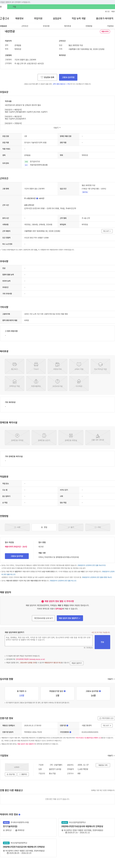Screen dimensions: 115x868
Task: Click the 식사제공 welfare icon
Action: pyautogui.click(x=79, y=383)
